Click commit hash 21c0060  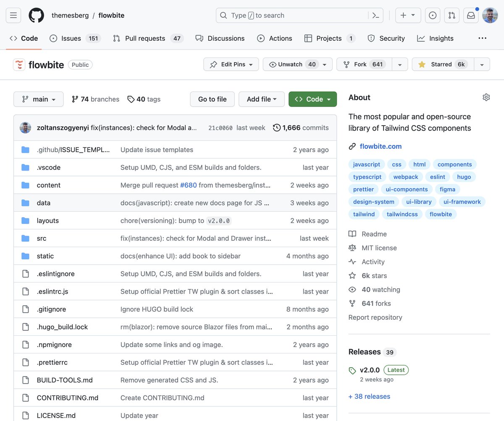point(220,128)
